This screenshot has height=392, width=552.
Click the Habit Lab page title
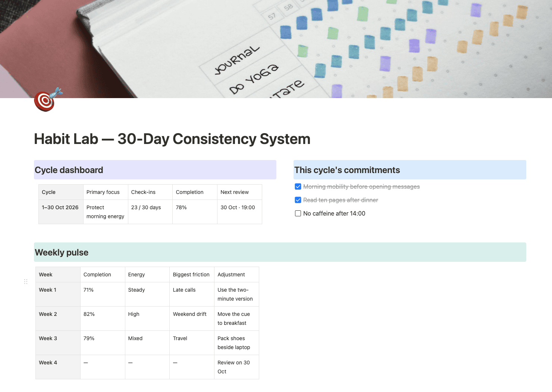[172, 139]
